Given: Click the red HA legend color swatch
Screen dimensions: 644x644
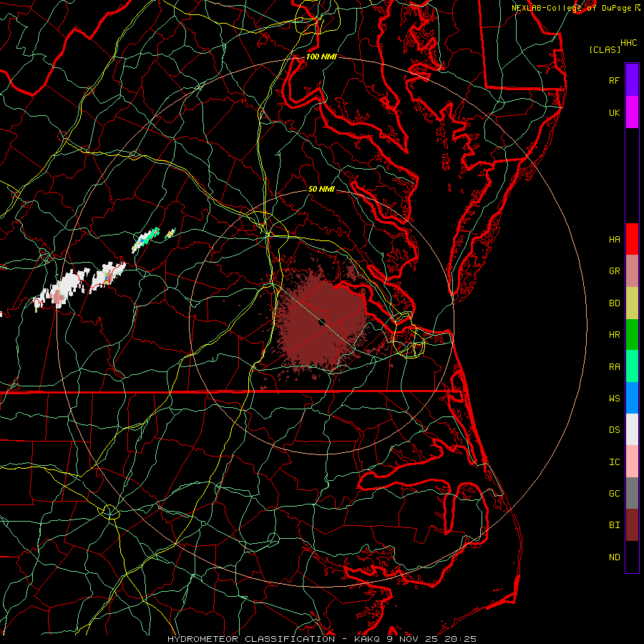Looking at the screenshot, I should [x=632, y=239].
